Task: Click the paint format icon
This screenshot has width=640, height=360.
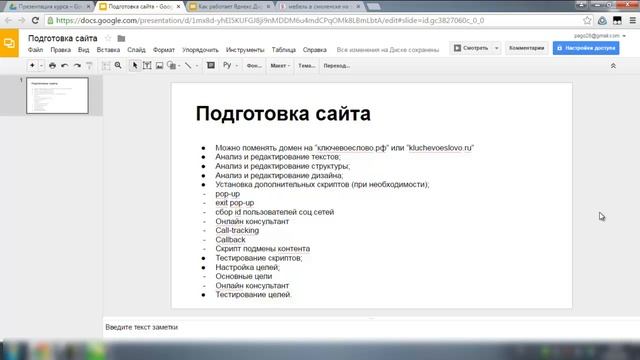Action: [89, 65]
